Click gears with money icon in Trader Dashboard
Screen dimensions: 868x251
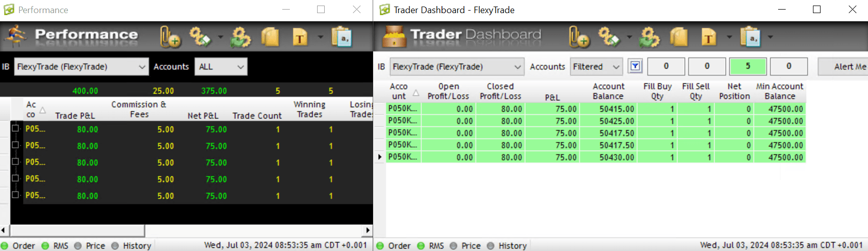pos(609,37)
